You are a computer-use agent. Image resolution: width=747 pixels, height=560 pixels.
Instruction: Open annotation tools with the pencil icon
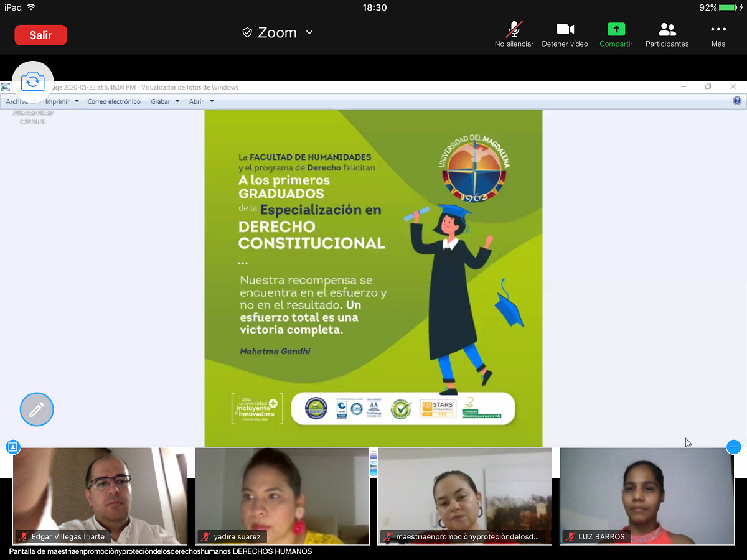point(36,409)
